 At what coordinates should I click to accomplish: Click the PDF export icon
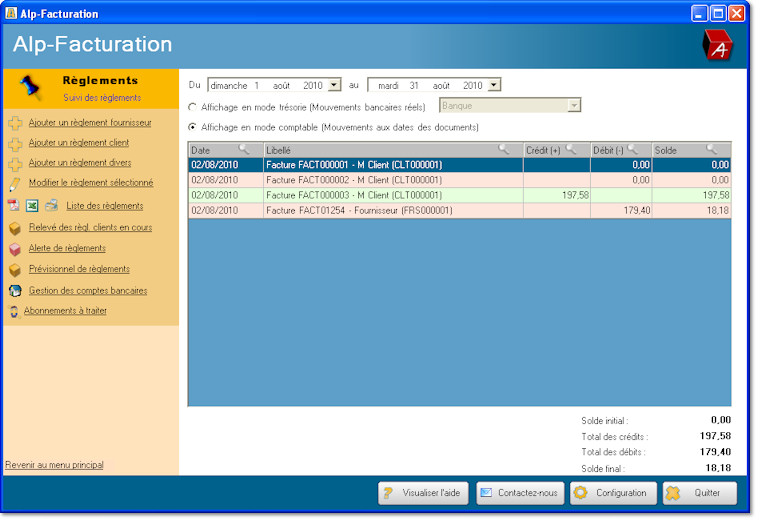pos(13,205)
